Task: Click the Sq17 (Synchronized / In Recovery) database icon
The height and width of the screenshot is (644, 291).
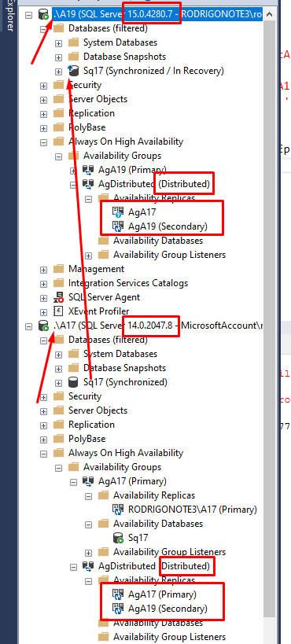Action: 73,71
